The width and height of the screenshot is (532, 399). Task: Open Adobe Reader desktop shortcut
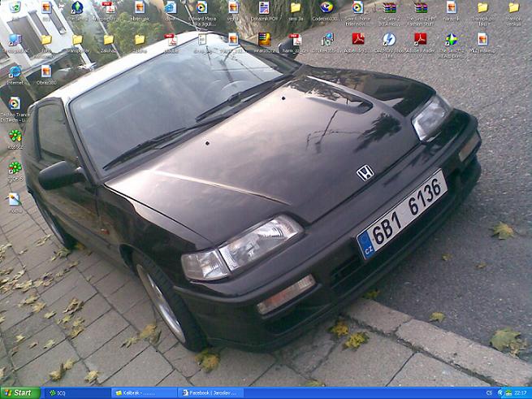(420, 40)
